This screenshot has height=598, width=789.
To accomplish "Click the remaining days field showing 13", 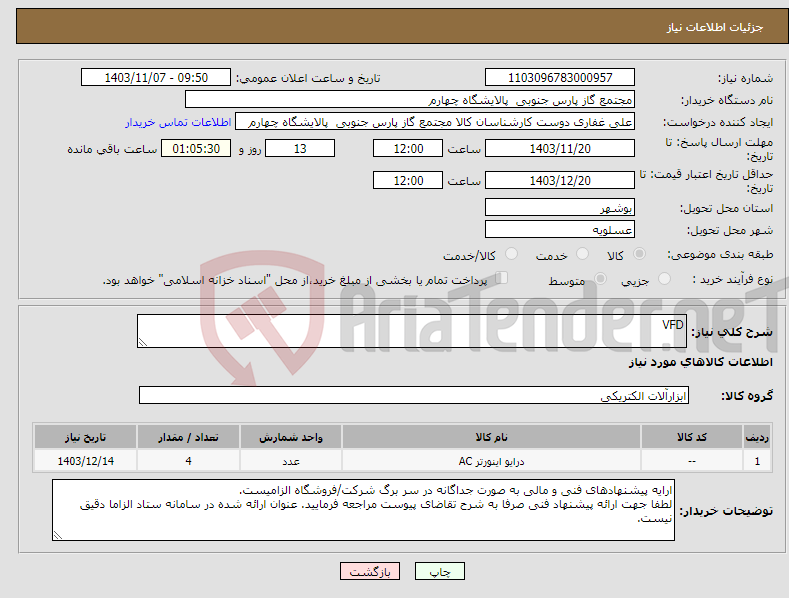I will [300, 148].
